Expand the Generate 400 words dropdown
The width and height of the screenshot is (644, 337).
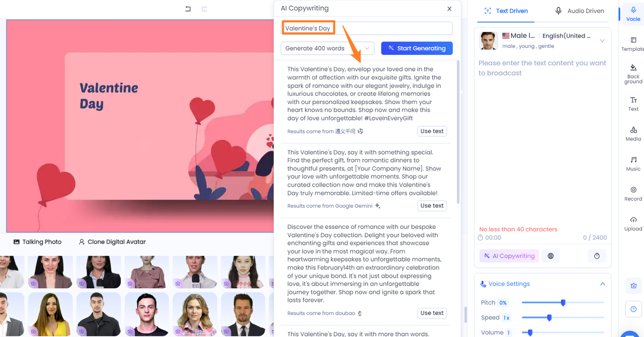[x=327, y=48]
